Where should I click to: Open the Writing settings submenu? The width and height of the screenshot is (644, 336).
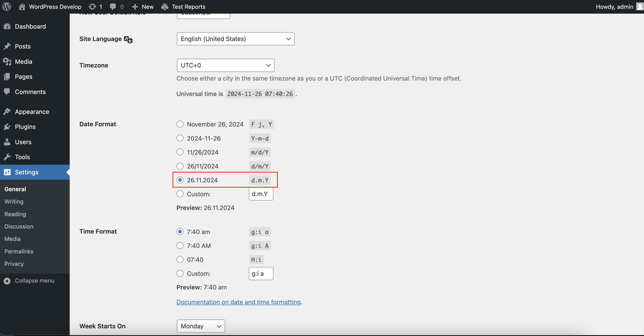pos(14,201)
